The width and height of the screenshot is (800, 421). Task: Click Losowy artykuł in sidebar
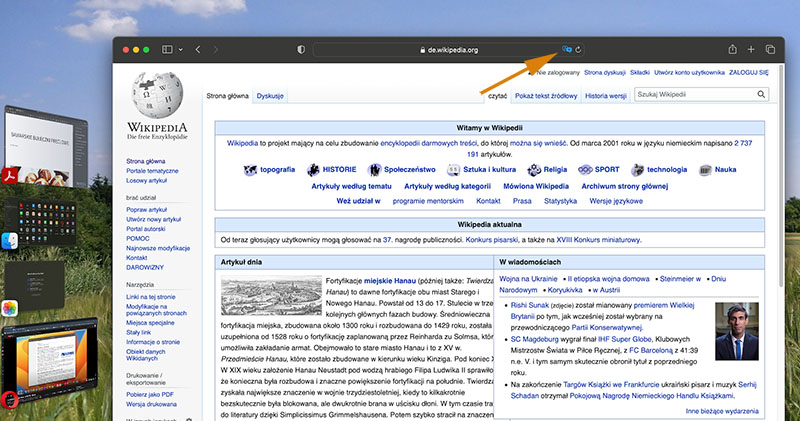click(146, 181)
